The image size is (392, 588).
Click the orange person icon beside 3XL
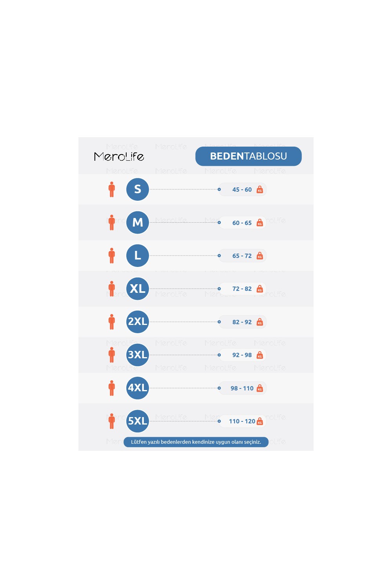tap(112, 355)
